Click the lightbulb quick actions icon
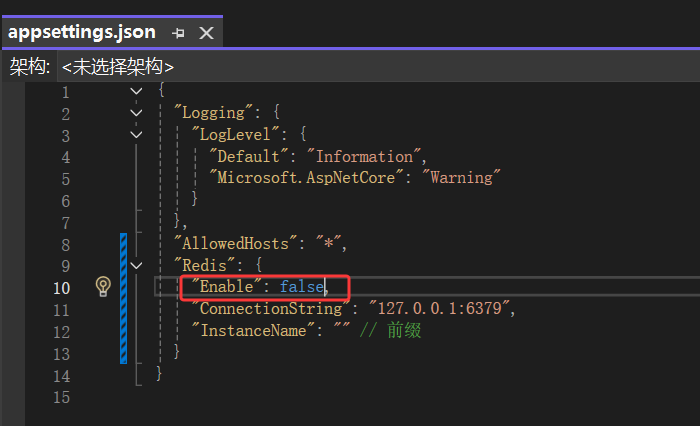The width and height of the screenshot is (700, 426). click(103, 287)
